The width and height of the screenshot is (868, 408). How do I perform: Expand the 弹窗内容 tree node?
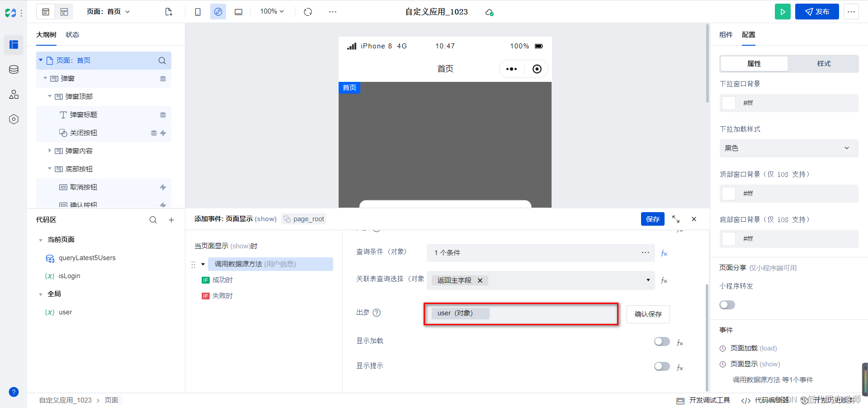[50, 151]
